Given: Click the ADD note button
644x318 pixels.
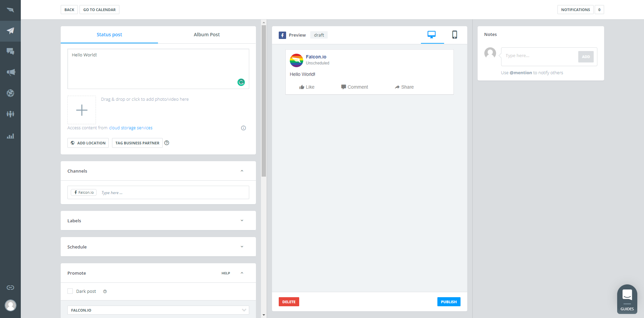Looking at the screenshot, I should tap(586, 57).
